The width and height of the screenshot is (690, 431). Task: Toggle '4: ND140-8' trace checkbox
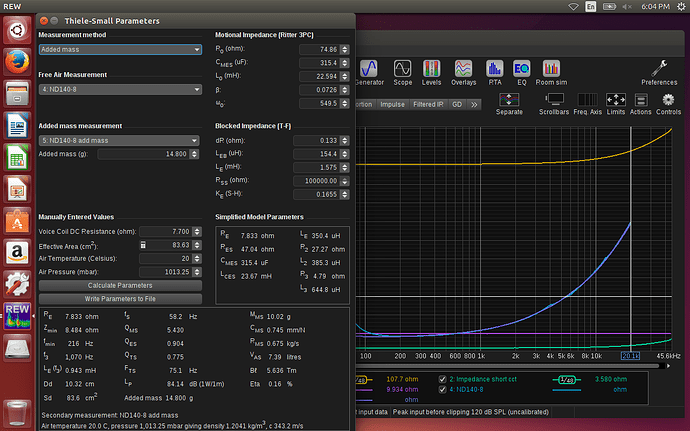[442, 390]
